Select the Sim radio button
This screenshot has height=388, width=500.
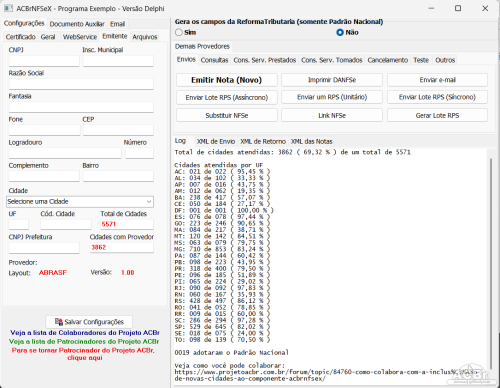pos(179,32)
